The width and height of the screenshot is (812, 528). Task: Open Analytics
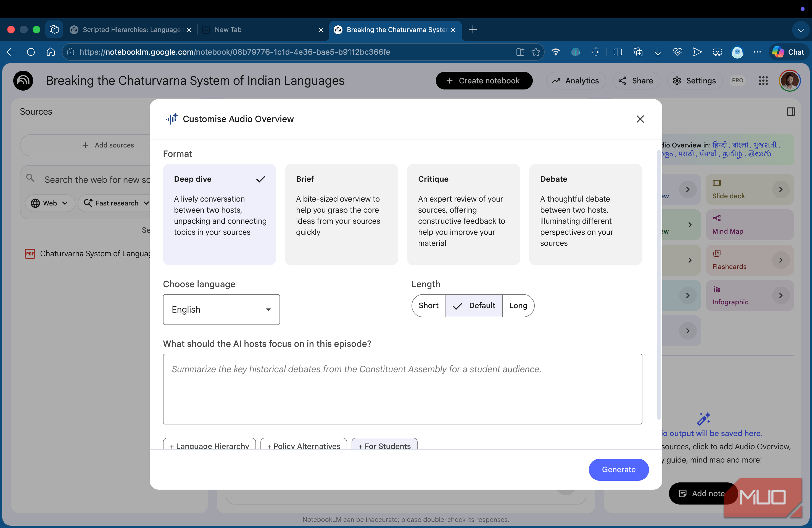576,80
